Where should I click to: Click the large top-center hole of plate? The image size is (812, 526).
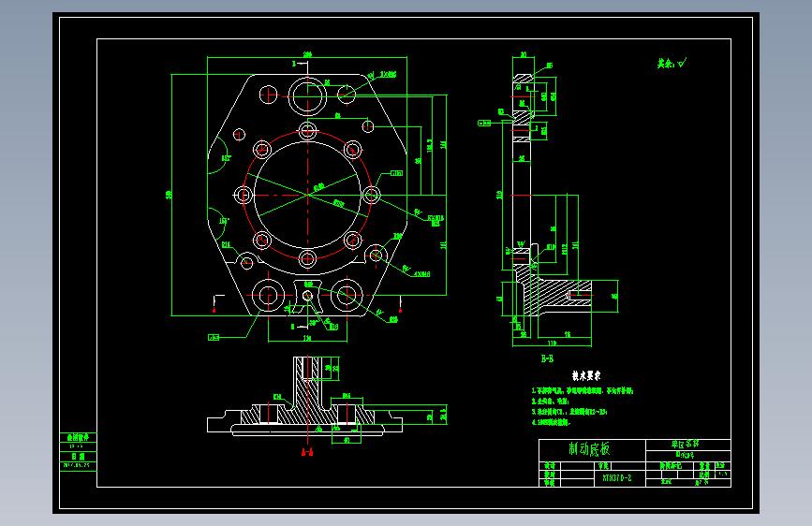(307, 95)
